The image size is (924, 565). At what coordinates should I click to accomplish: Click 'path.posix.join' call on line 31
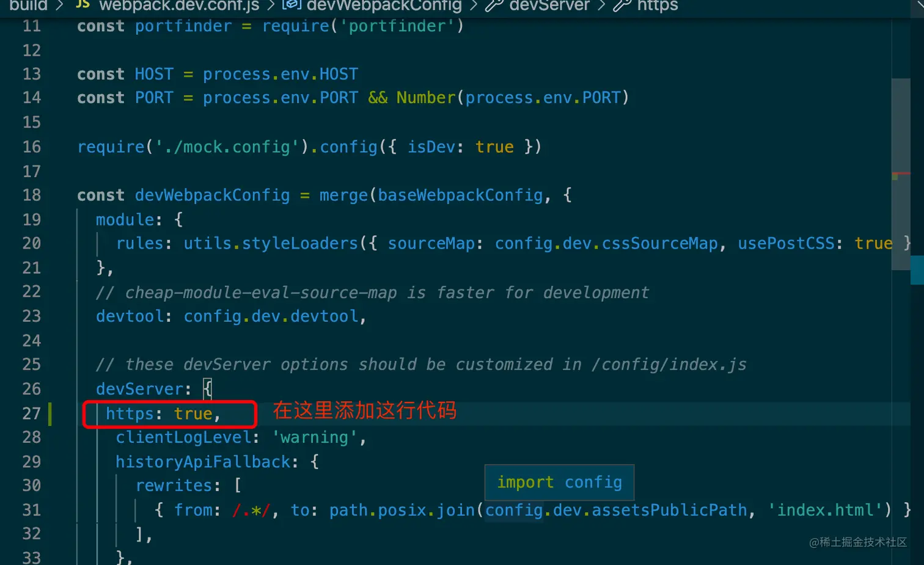tap(402, 510)
